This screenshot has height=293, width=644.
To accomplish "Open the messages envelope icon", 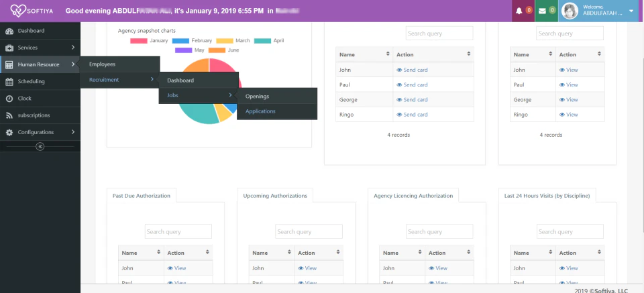I will [x=542, y=11].
